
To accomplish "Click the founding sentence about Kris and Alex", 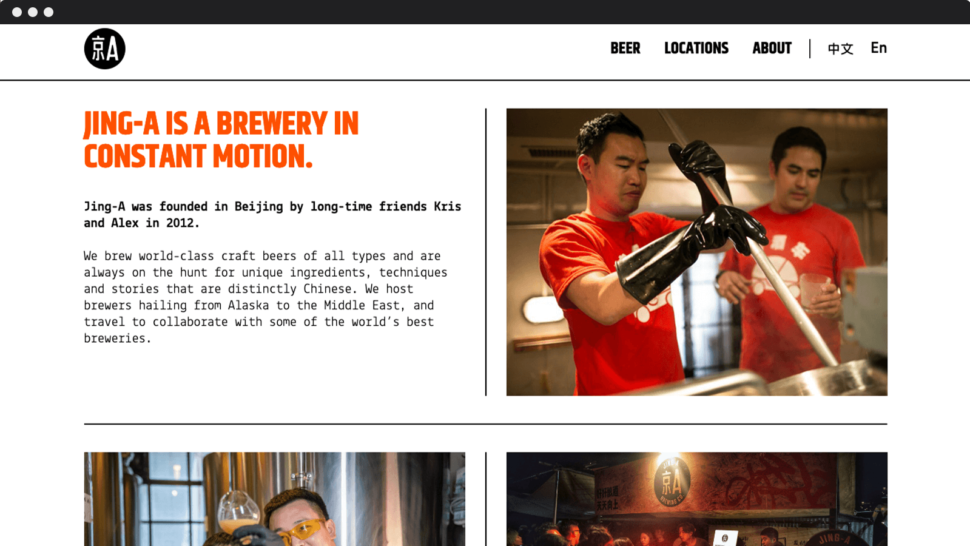I will (272, 215).
